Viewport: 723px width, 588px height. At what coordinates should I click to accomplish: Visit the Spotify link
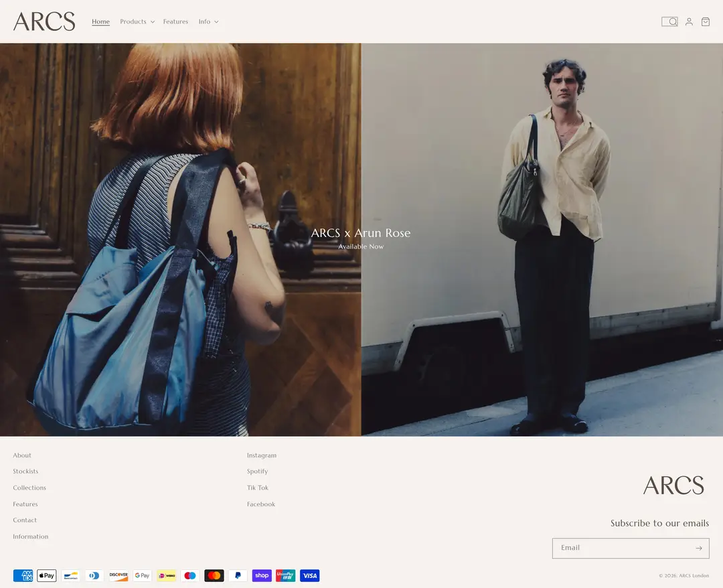coord(257,471)
